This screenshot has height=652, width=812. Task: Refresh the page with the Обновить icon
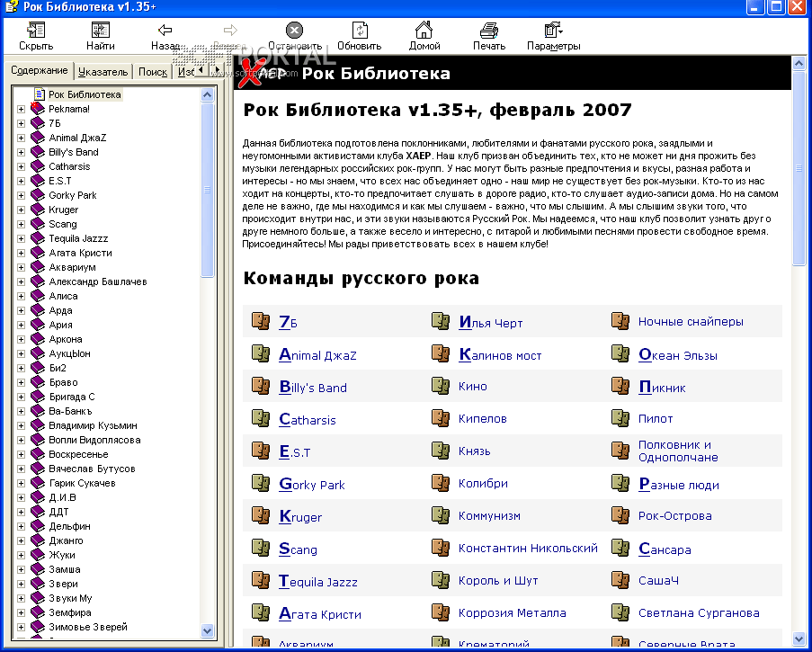coord(360,30)
